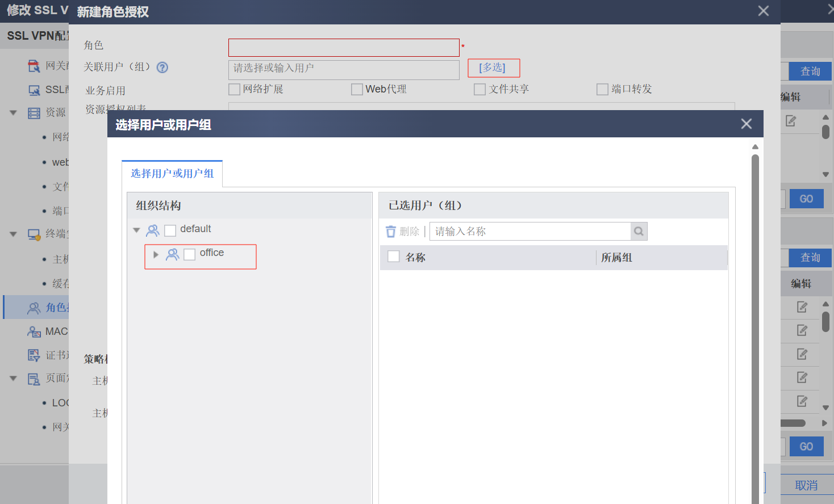Close the 选择用户或用户组 dialog
This screenshot has width=834, height=504.
(x=747, y=124)
